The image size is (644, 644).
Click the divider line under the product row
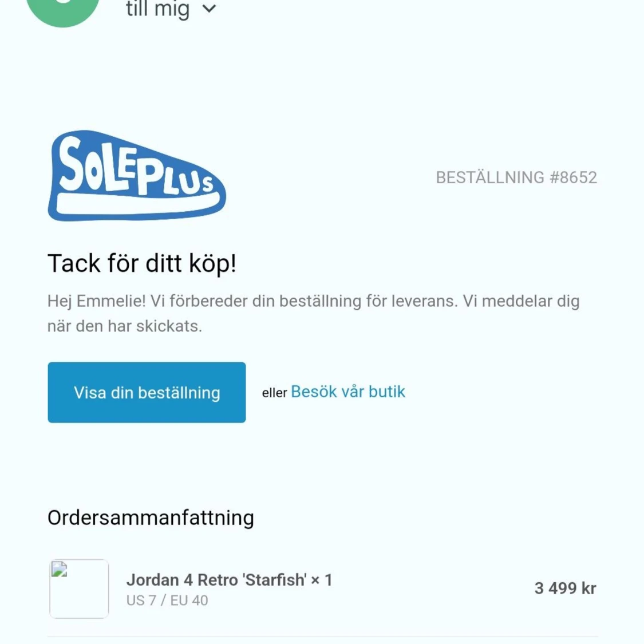point(322,637)
